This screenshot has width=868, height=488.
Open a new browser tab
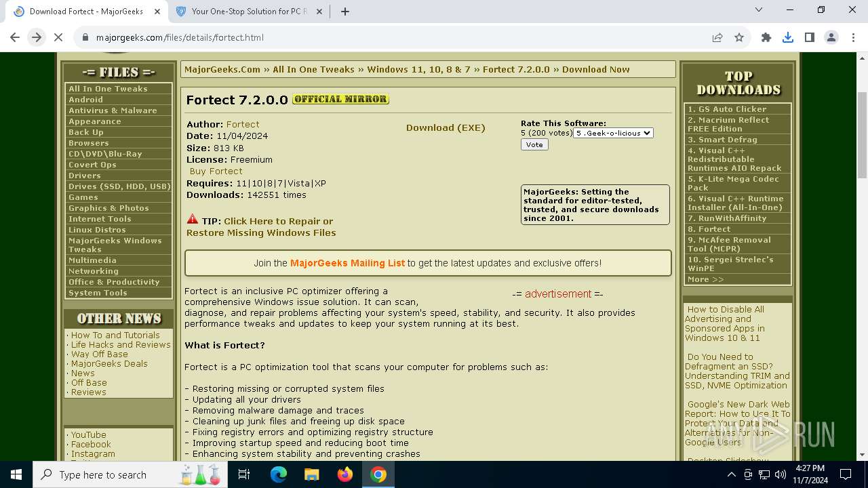tap(345, 12)
